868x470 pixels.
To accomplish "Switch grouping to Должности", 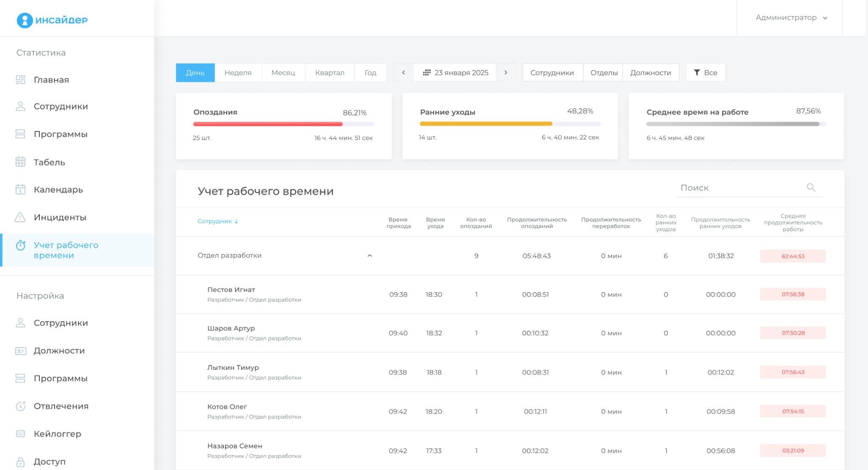I will tap(650, 73).
